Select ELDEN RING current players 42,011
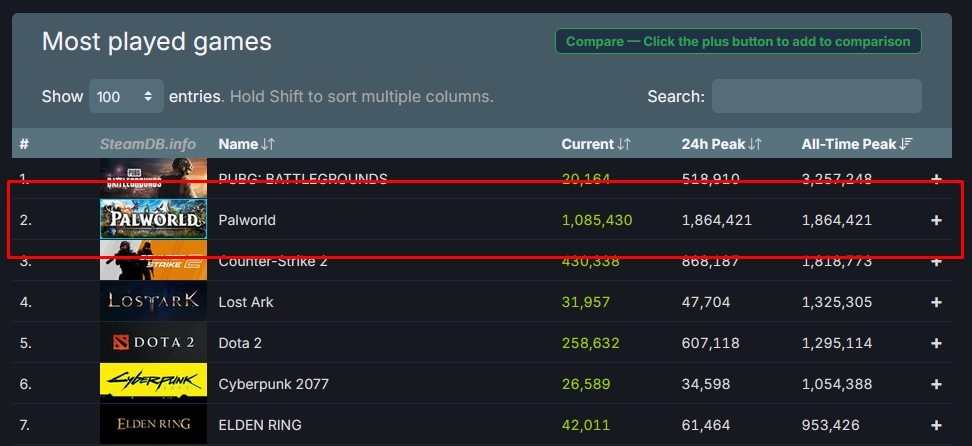The image size is (972, 446). [586, 425]
